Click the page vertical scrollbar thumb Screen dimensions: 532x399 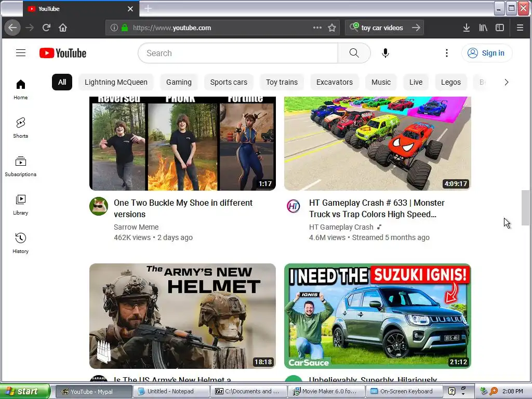pyautogui.click(x=525, y=208)
